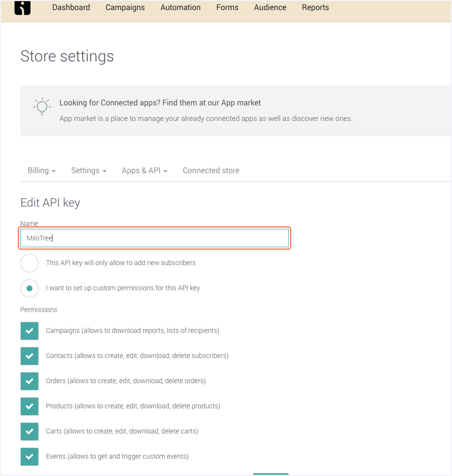Expand the Settings dropdown tab
Screen dimensions: 452x476
[x=89, y=170]
